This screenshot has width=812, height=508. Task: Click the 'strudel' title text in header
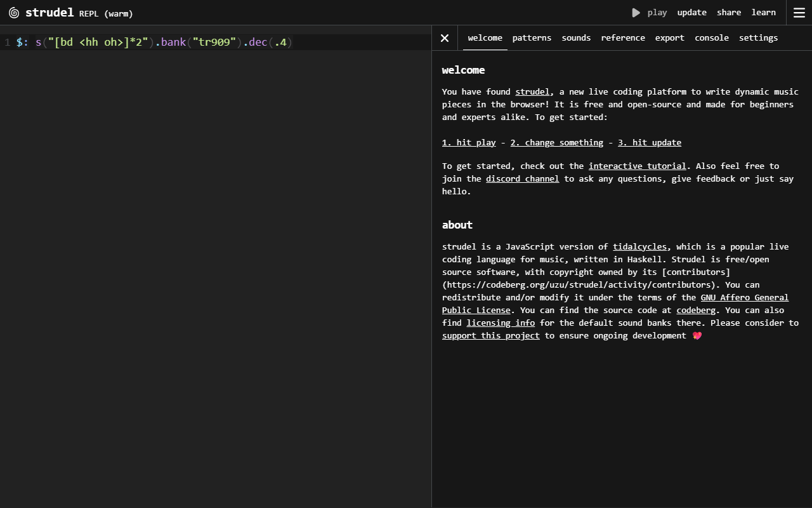point(49,13)
